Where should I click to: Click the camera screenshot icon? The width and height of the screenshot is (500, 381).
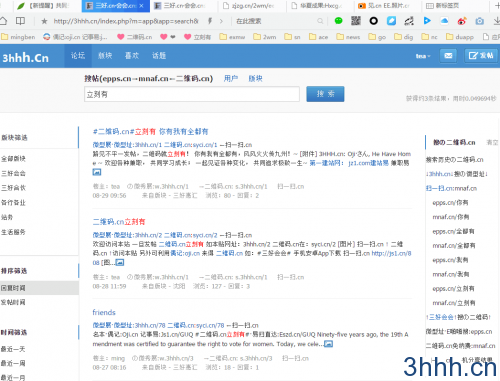coord(480,21)
